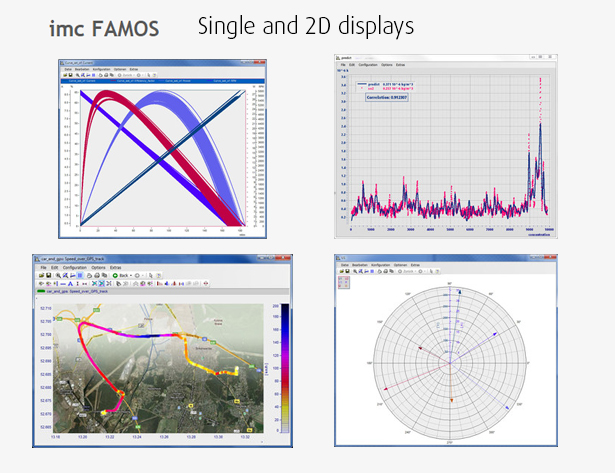Click zoom magnifier icon in GPS track window
The width and height of the screenshot is (615, 473).
pyautogui.click(x=58, y=275)
